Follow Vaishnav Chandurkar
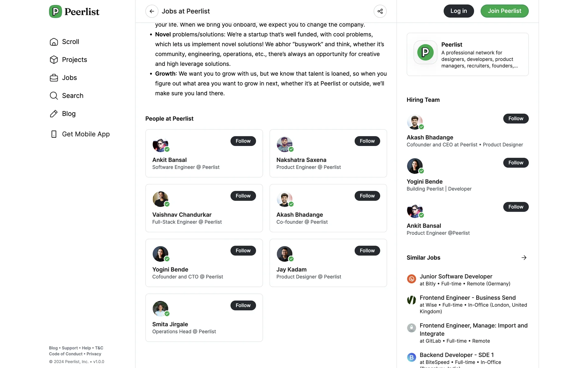 243,196
